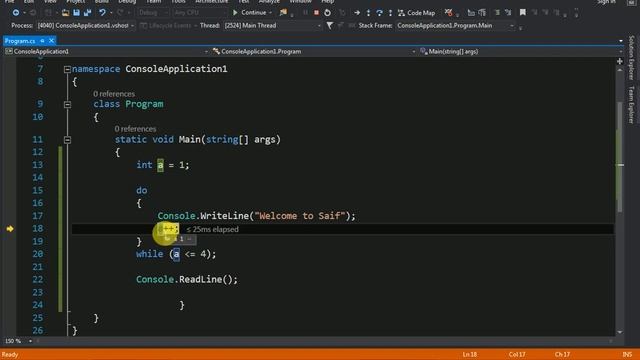640x360 pixels.
Task: Collapse the Main method block
Action: click(x=67, y=140)
